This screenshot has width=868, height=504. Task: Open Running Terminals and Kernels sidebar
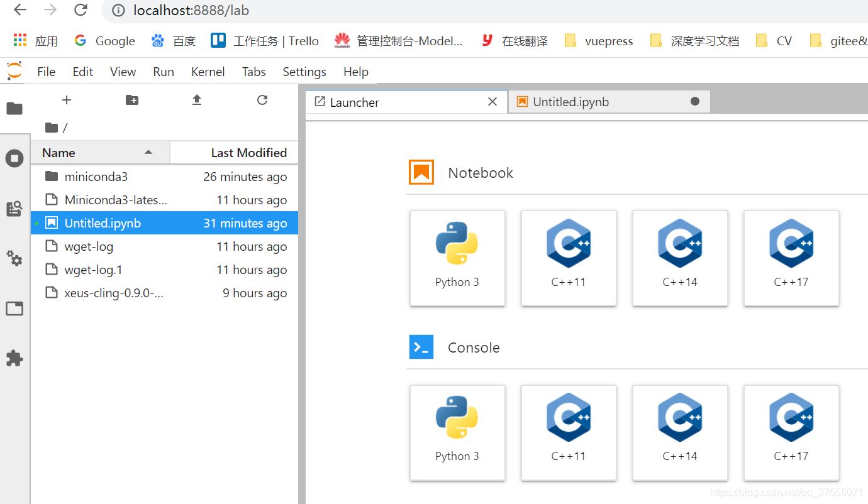pos(14,158)
